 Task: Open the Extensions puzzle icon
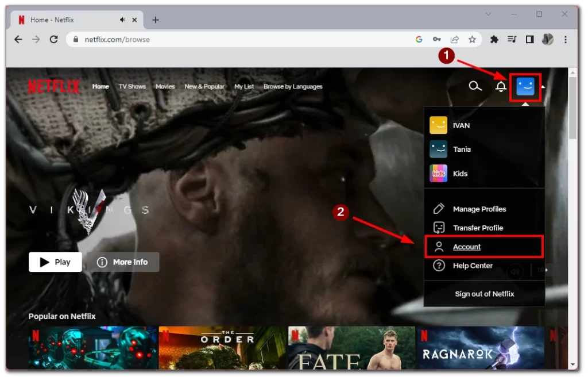494,40
